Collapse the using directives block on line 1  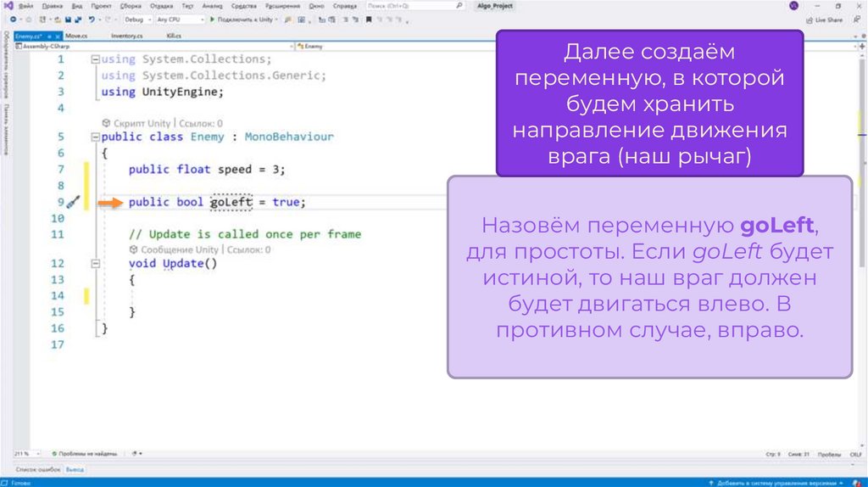coord(95,59)
